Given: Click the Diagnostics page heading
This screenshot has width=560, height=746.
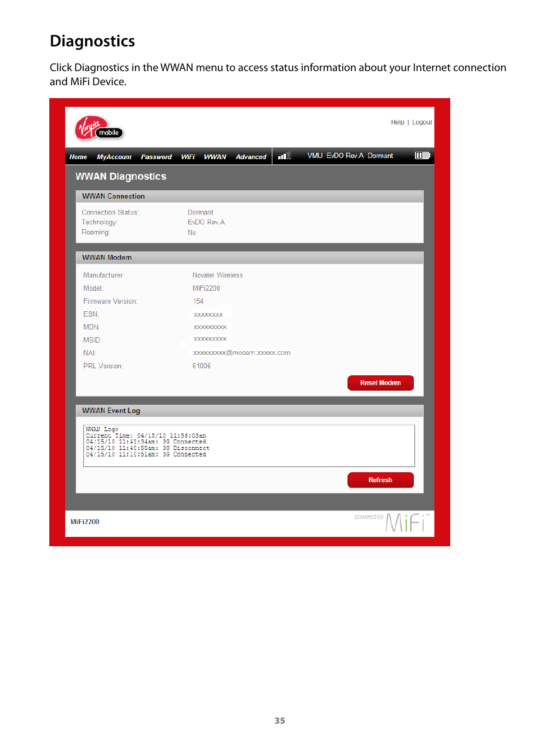Looking at the screenshot, I should [x=92, y=41].
